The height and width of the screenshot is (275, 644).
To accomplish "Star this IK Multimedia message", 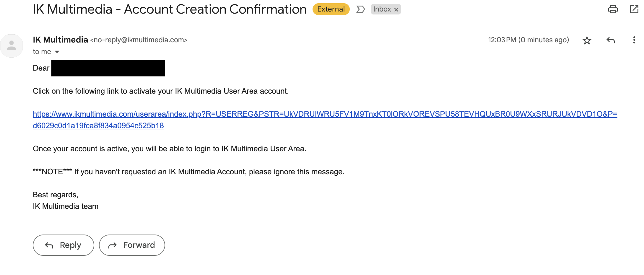I will coord(587,40).
